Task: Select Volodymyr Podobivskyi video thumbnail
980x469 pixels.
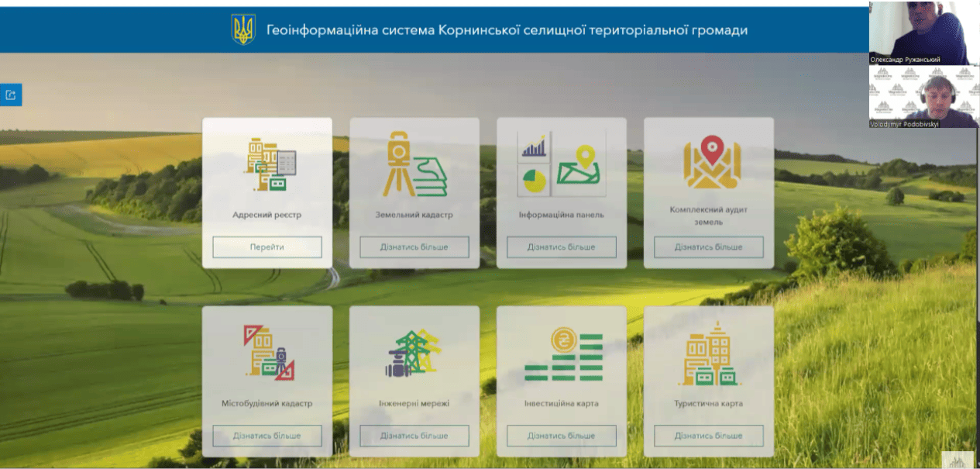Action: [x=924, y=96]
